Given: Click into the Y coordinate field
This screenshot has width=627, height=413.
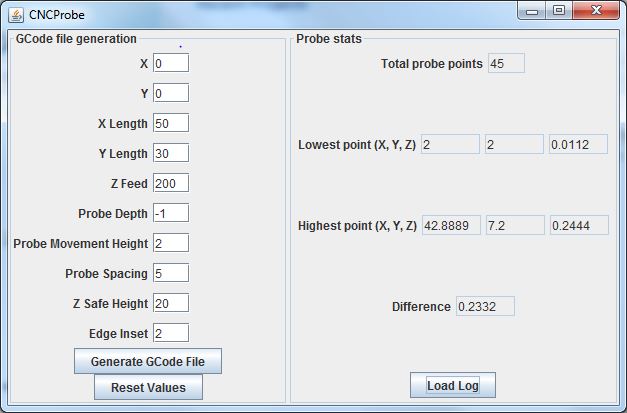Looking at the screenshot, I should [x=171, y=93].
